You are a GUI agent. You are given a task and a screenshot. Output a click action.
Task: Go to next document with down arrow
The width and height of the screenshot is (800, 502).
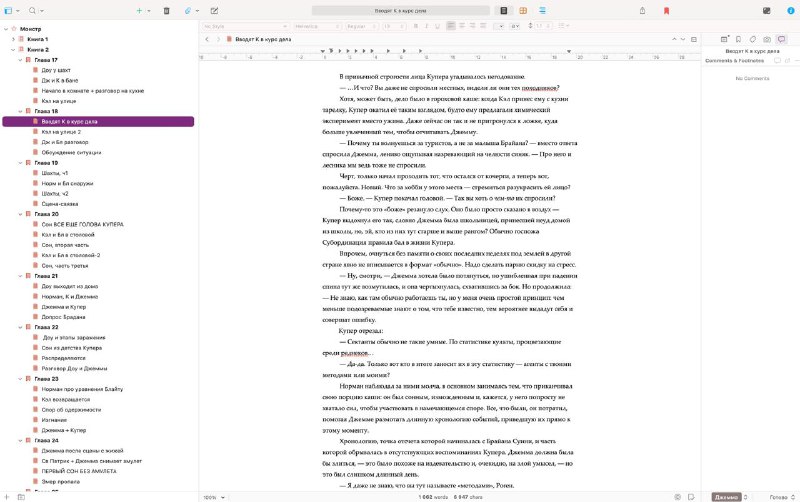683,39
